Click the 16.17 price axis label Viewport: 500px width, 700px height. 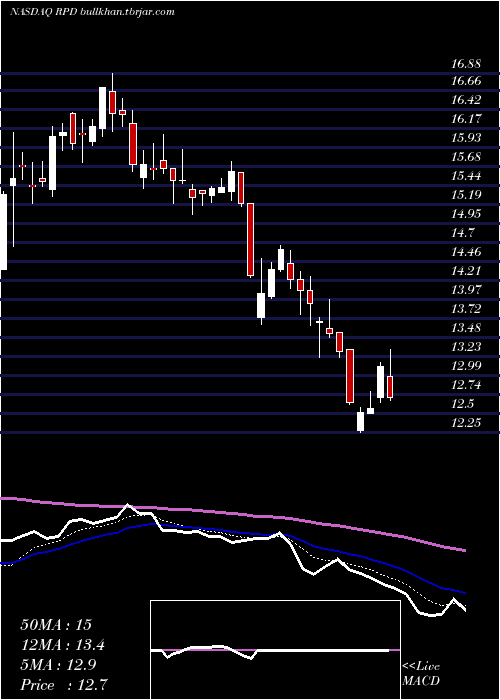click(466, 119)
